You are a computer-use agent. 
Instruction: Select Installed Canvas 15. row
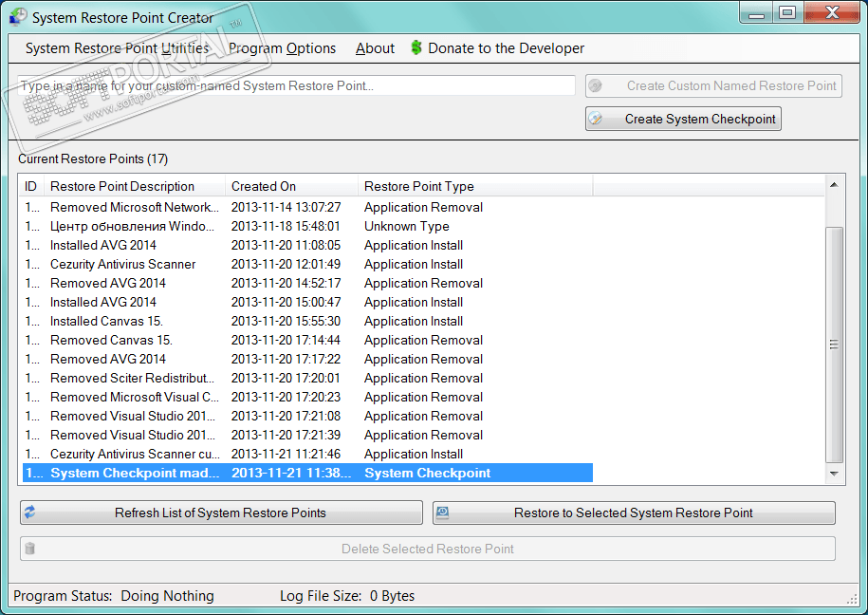(307, 321)
